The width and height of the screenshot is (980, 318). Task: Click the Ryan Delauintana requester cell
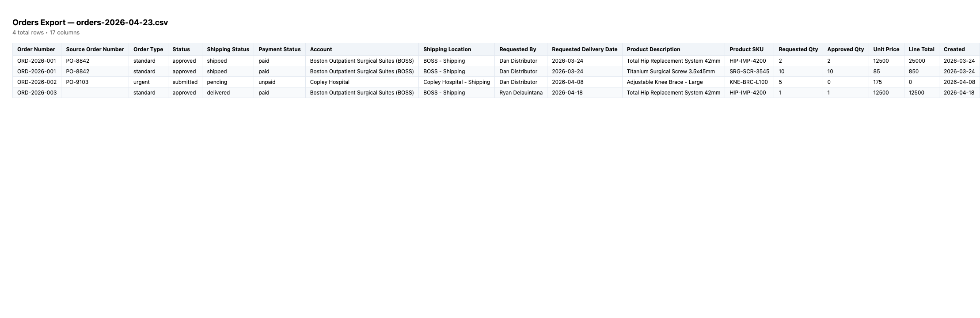pos(521,93)
